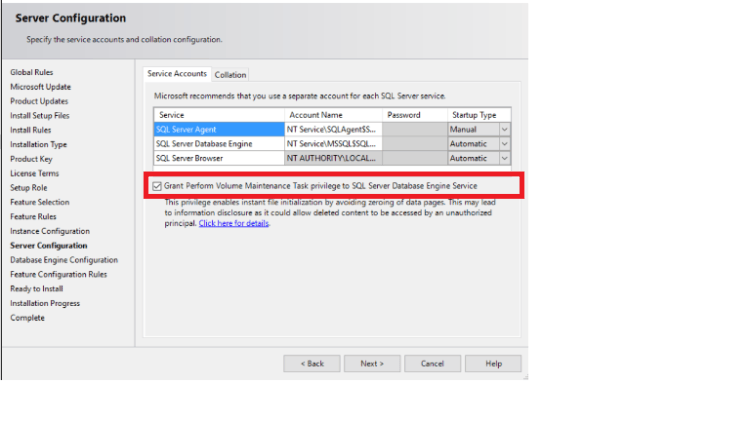Click the SQL Server Agent account name field
This screenshot has height=421, width=750.
333,129
